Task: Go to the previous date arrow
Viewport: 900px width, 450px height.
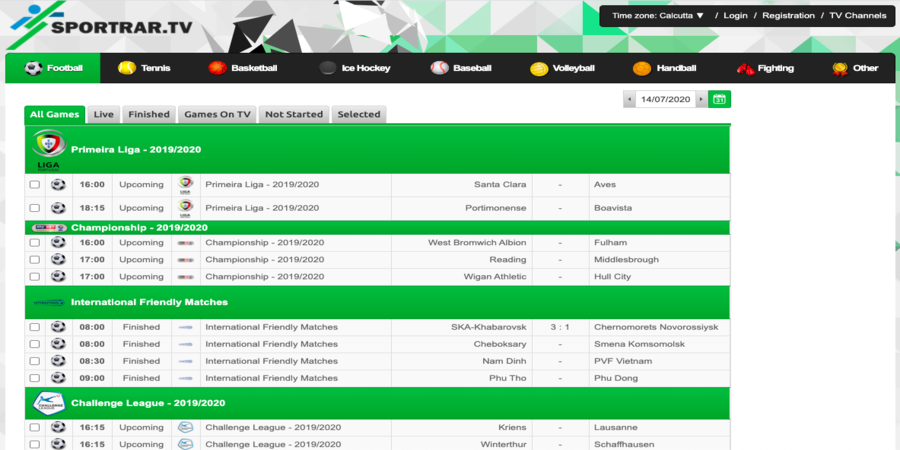Action: point(630,99)
